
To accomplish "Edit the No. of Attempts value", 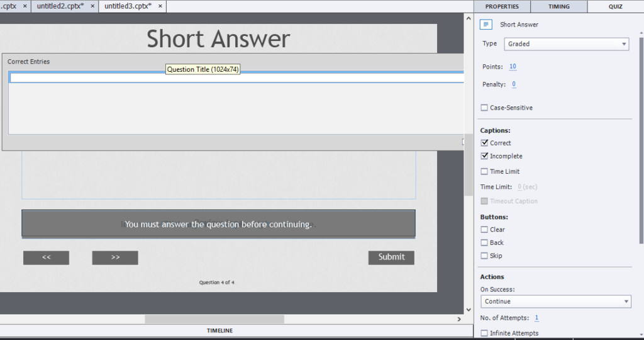I will click(x=536, y=318).
